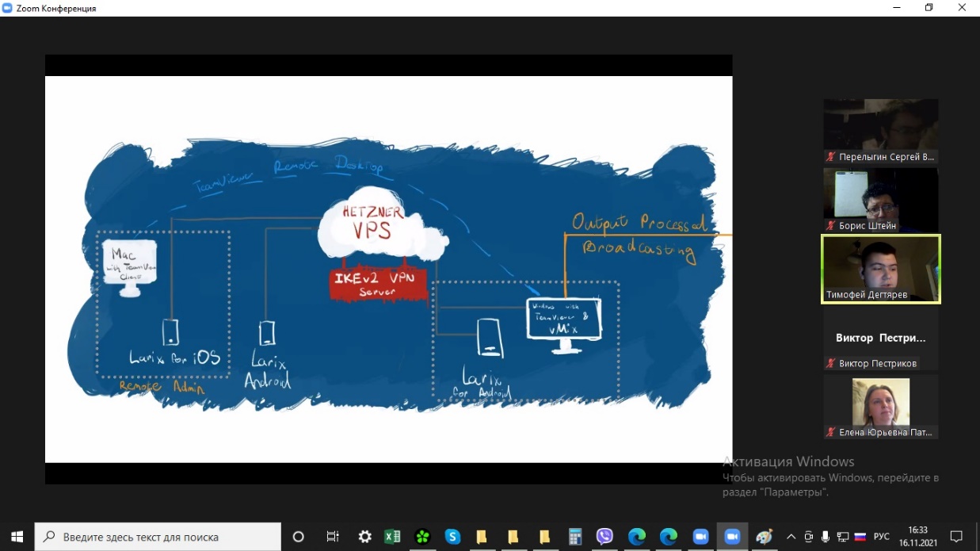Viewport: 980px width, 551px height.
Task: Open the Settings gear in taskbar
Action: [364, 537]
